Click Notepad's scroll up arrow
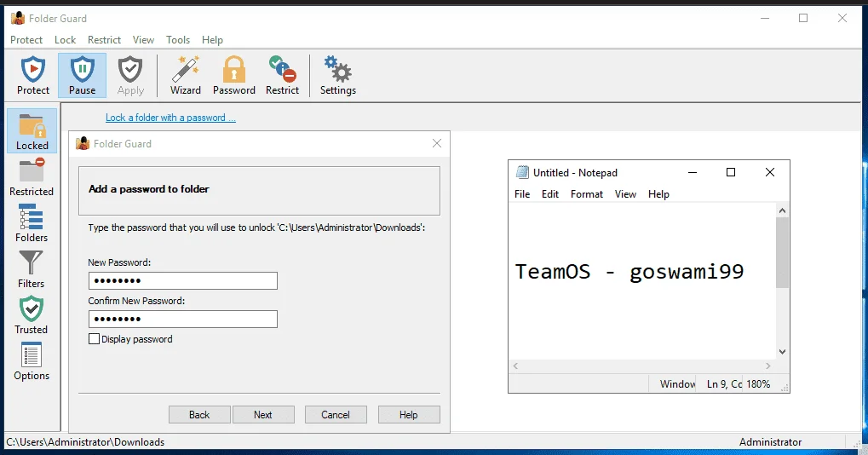The height and width of the screenshot is (455, 868). pos(782,210)
